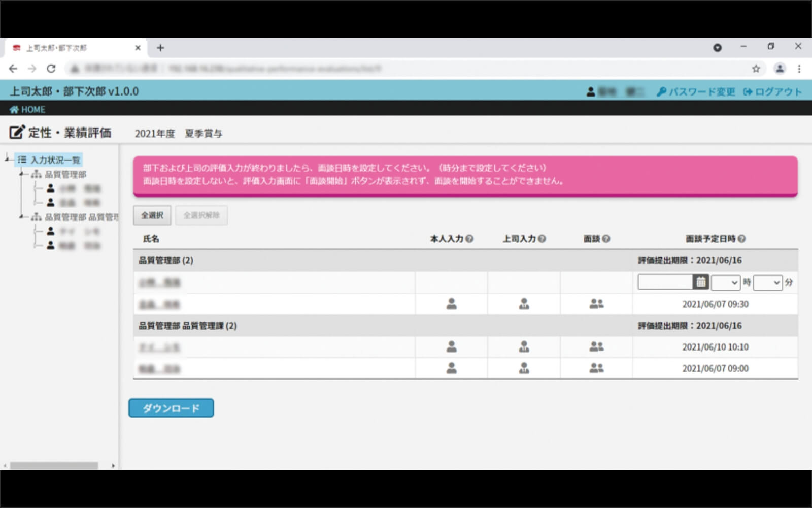
Task: Click help icon next to 面談予定日時
Action: (x=741, y=239)
